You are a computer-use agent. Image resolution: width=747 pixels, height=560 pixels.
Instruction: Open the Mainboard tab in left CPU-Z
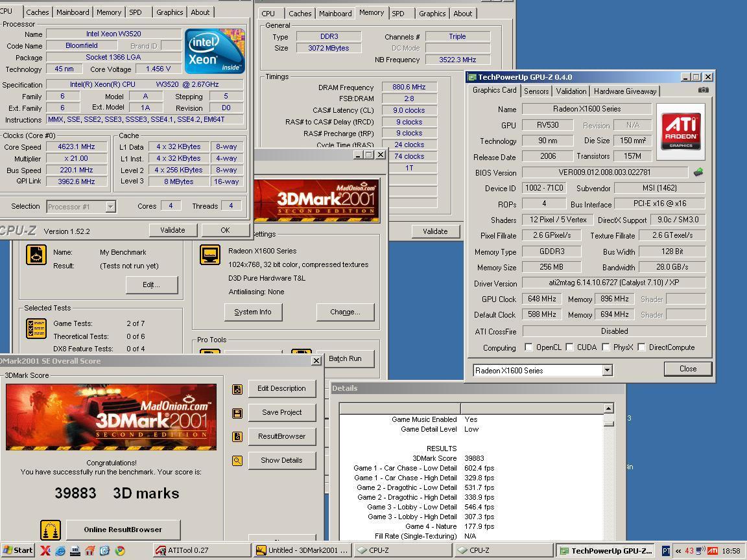tap(73, 12)
